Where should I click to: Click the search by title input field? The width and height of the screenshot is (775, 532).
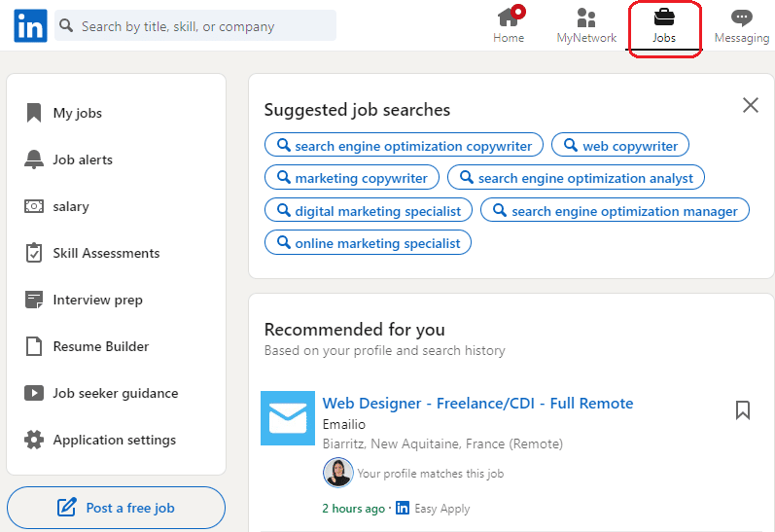pyautogui.click(x=195, y=25)
